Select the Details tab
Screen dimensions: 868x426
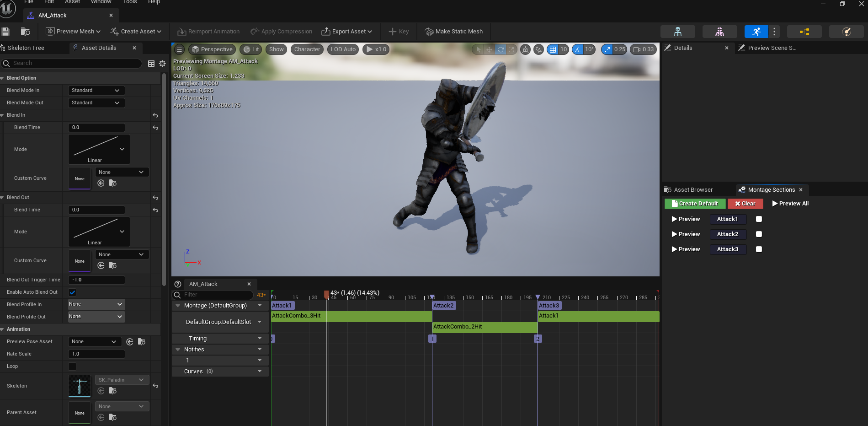point(683,48)
